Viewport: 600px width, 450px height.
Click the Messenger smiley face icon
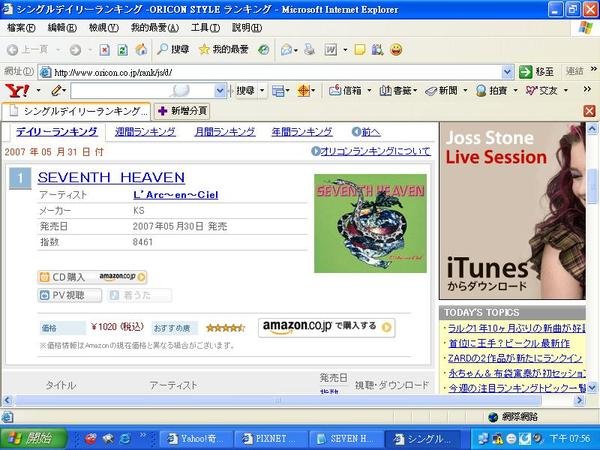pos(396,49)
